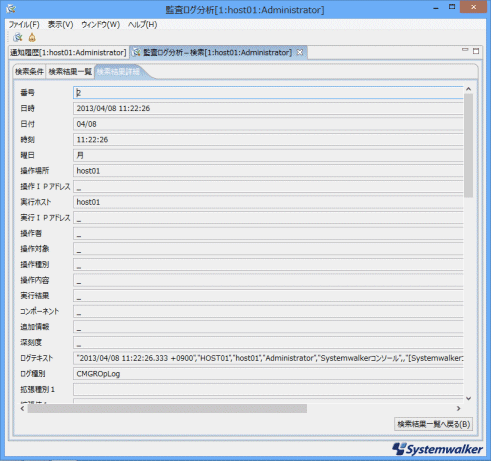Screen dimensions: 491x461
Task: Open the ウィンドウ(W) menu
Action: tap(101, 24)
